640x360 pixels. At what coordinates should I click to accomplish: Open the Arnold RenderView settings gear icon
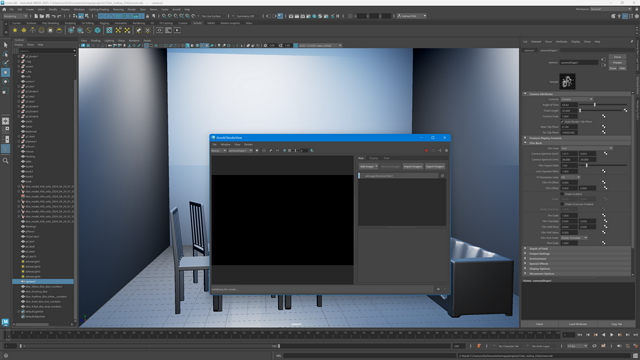(x=446, y=151)
